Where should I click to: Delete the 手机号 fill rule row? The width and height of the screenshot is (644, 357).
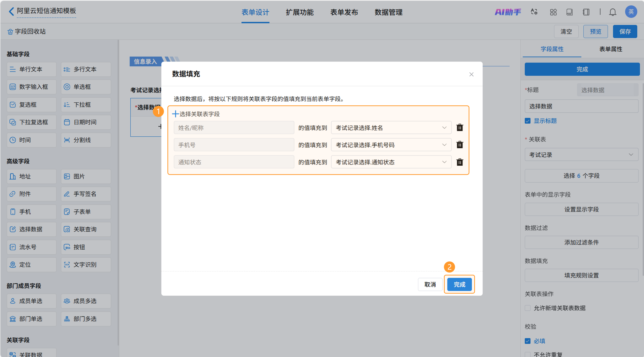pos(459,145)
